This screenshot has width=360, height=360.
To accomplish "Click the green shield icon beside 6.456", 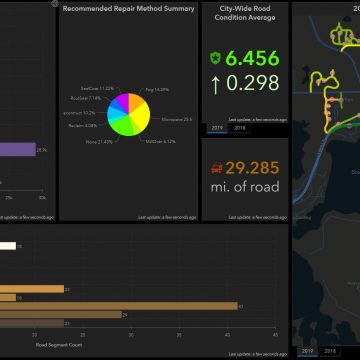I will tap(216, 58).
